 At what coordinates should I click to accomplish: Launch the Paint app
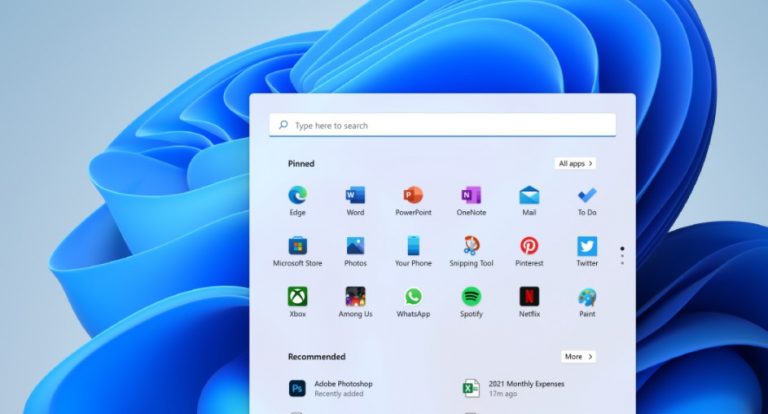587,302
